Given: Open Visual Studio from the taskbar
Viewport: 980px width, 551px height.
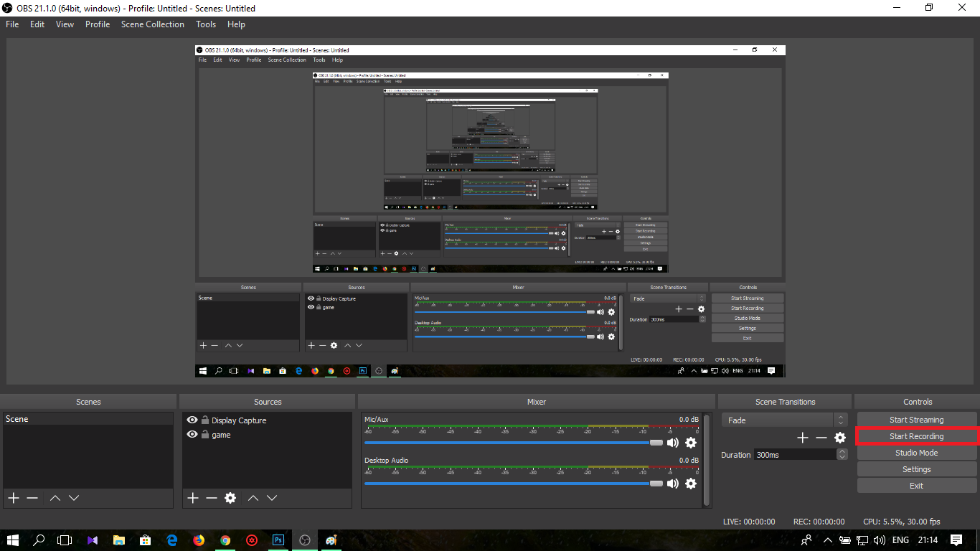Looking at the screenshot, I should coord(93,540).
